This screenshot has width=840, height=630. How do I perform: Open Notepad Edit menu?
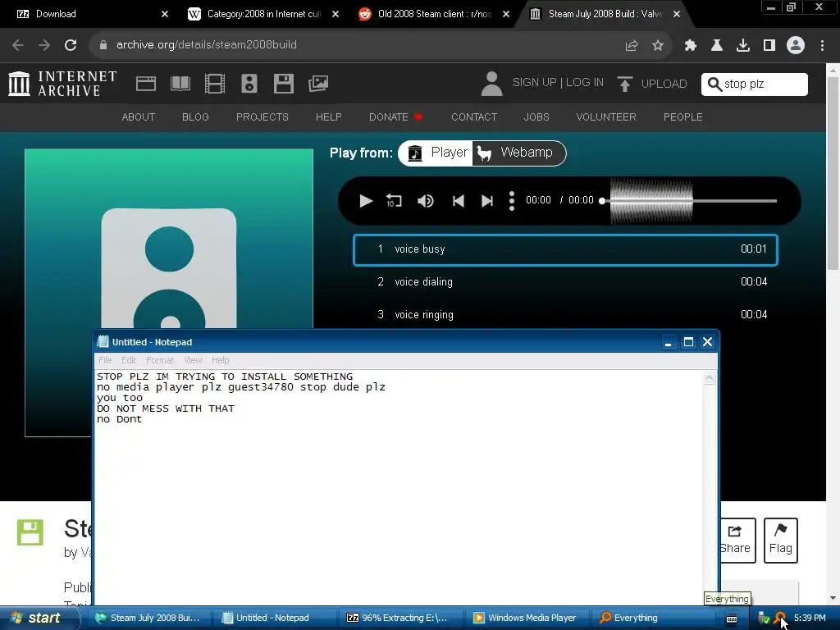[x=129, y=360]
